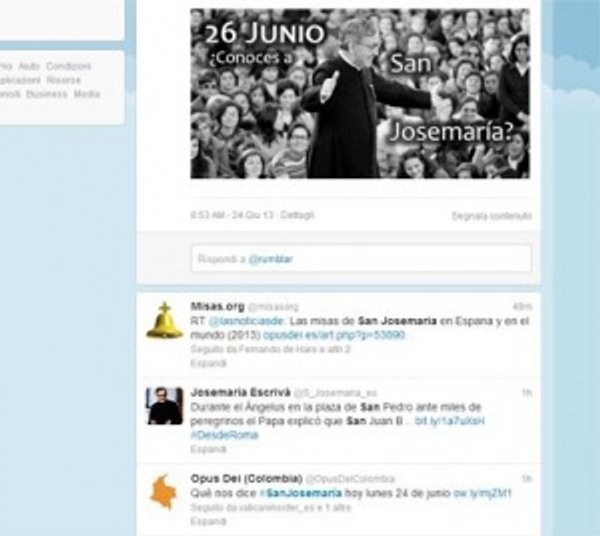Image resolution: width=600 pixels, height=536 pixels.
Task: Open the Business footer link
Action: click(47, 94)
